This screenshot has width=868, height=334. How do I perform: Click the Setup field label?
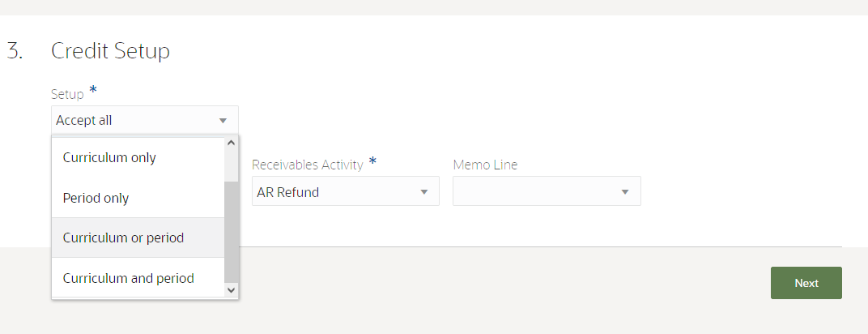(x=67, y=94)
